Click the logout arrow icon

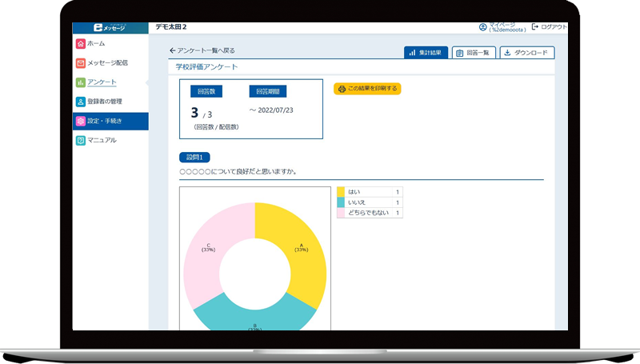534,27
